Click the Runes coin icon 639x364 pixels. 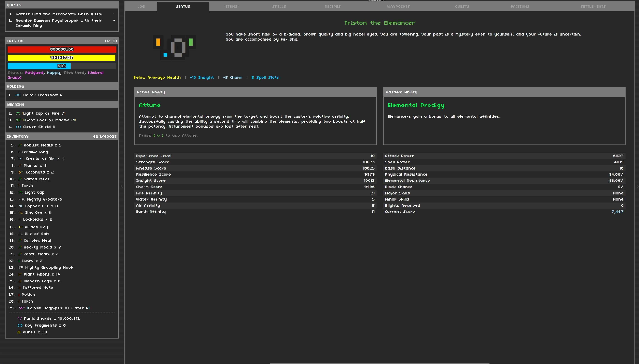(19, 332)
